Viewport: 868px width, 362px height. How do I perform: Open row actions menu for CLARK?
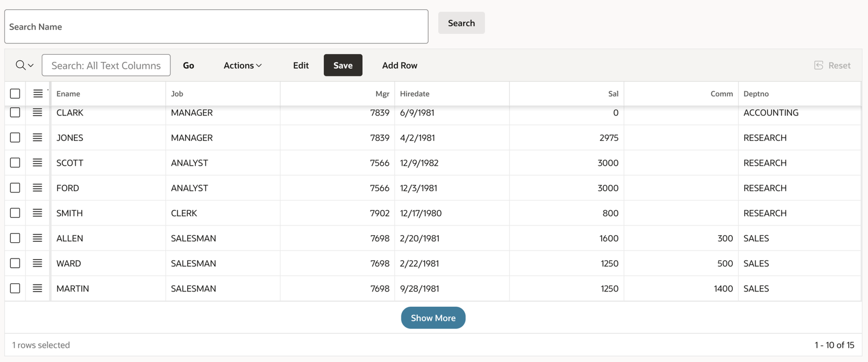click(x=37, y=112)
